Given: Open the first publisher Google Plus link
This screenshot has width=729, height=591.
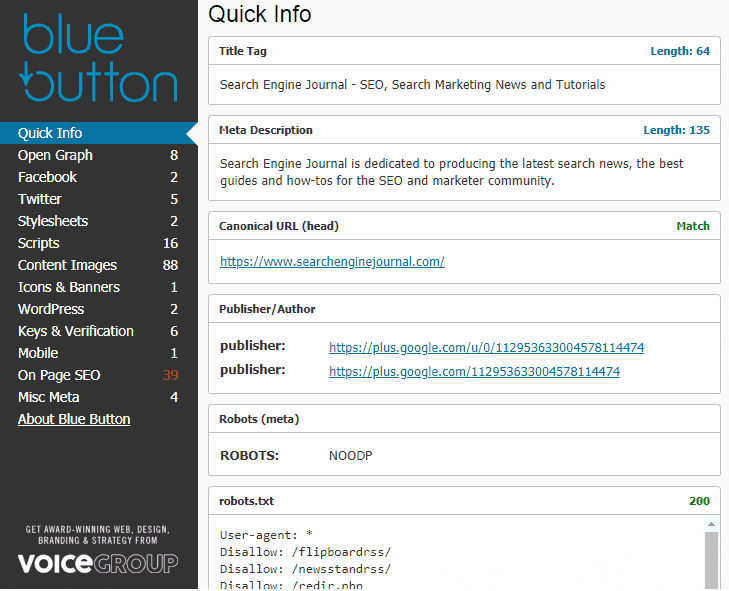Looking at the screenshot, I should point(486,347).
